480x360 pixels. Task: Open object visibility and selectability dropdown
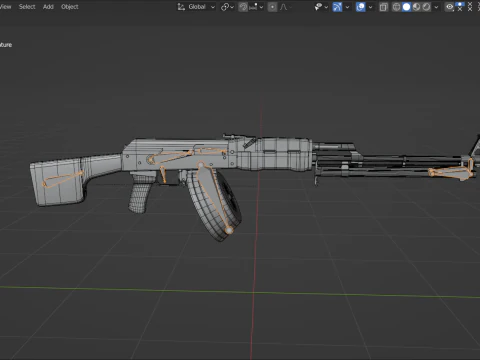tap(321, 7)
